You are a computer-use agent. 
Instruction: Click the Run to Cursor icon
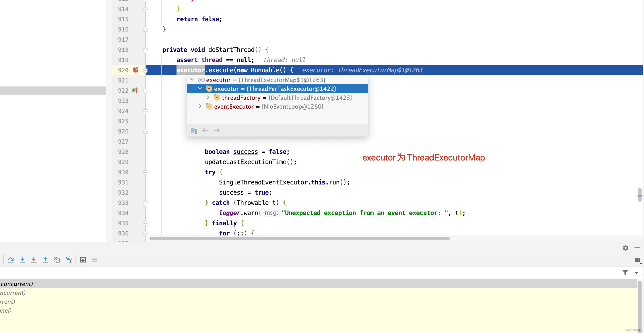pyautogui.click(x=68, y=260)
